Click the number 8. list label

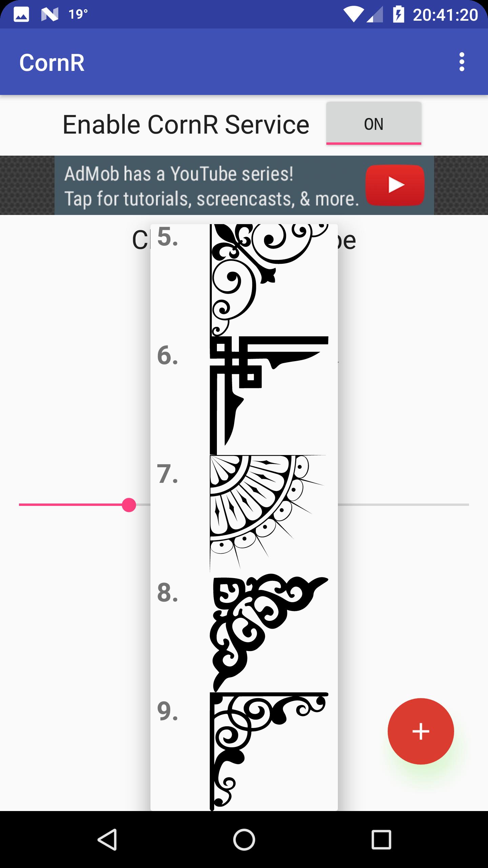pyautogui.click(x=167, y=592)
